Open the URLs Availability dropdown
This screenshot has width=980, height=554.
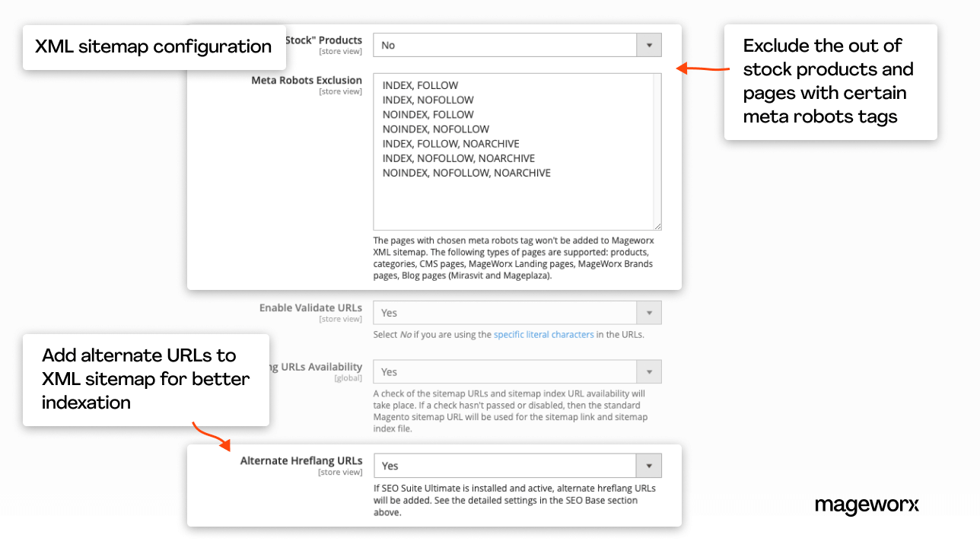click(x=649, y=371)
